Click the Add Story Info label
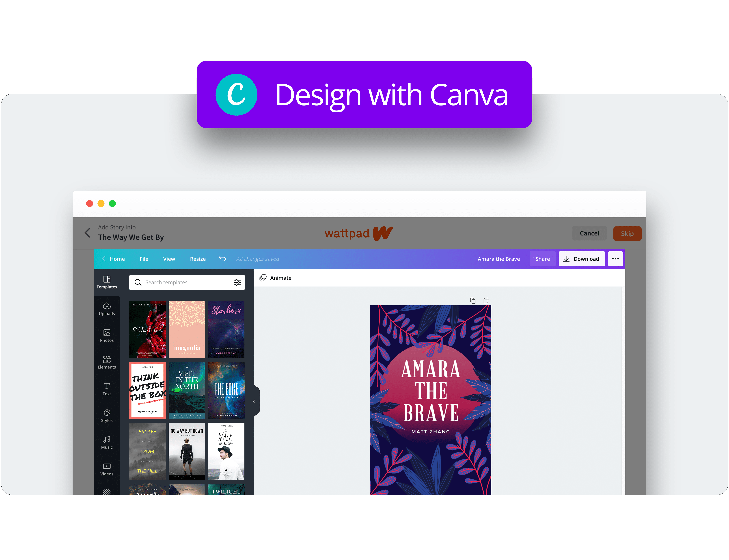Screen dimensions: 729x560 [117, 227]
